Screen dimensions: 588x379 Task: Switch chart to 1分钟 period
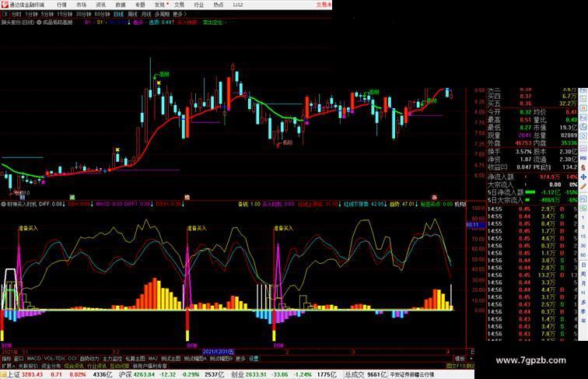31,14
